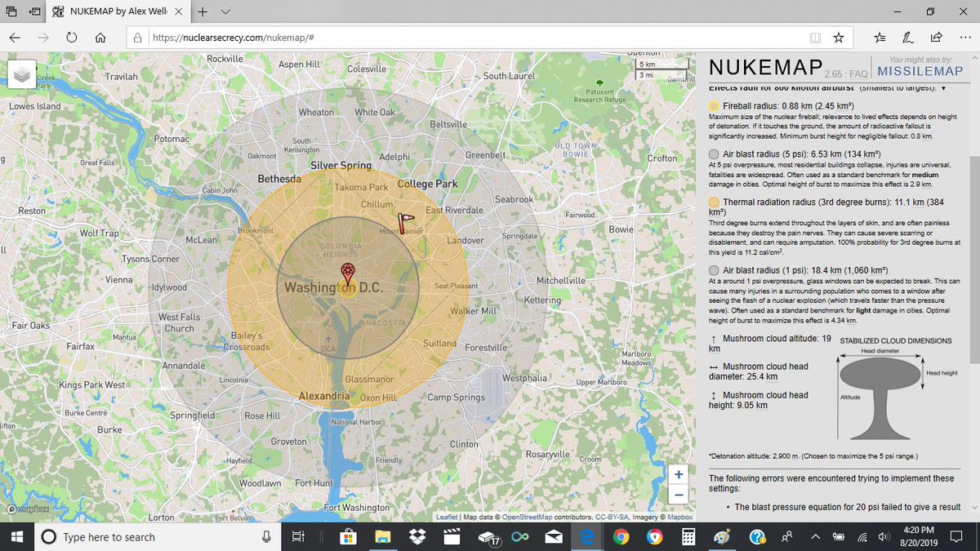980x551 pixels.
Task: Launch Google Chrome from taskbar
Action: pyautogui.click(x=621, y=537)
